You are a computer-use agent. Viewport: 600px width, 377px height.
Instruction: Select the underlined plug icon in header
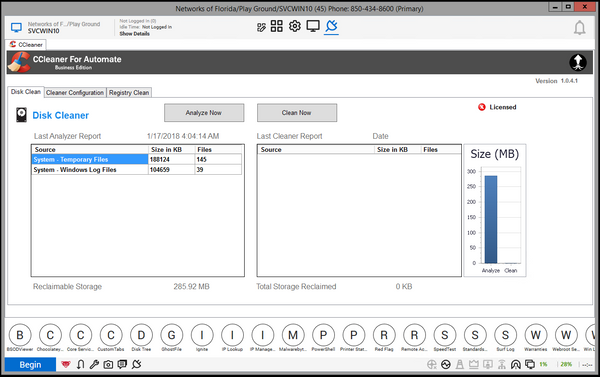[x=331, y=26]
